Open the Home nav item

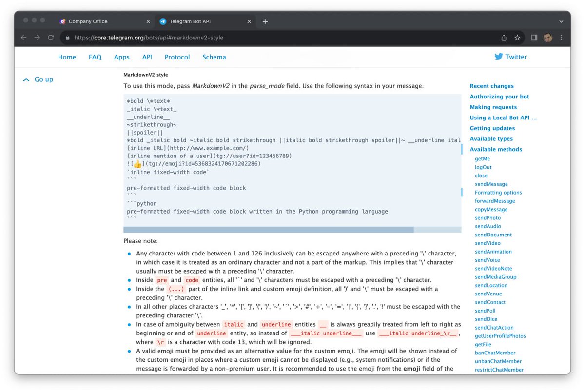click(67, 57)
